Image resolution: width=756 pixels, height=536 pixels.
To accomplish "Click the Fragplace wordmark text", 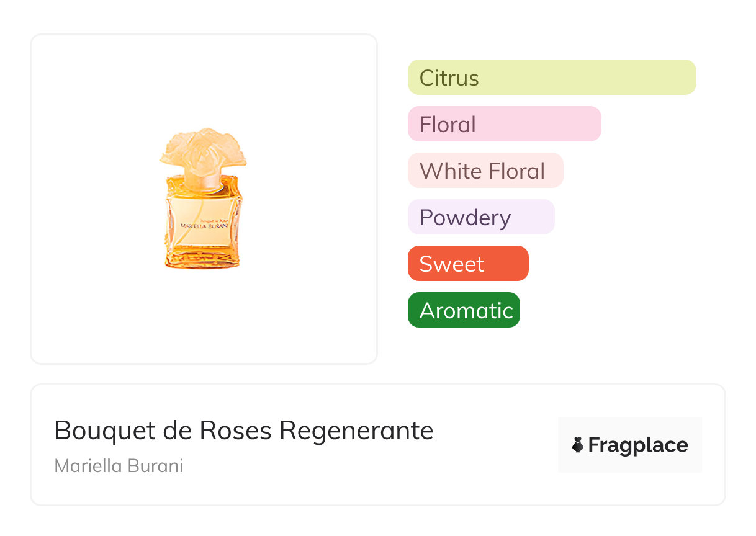I will click(x=638, y=445).
